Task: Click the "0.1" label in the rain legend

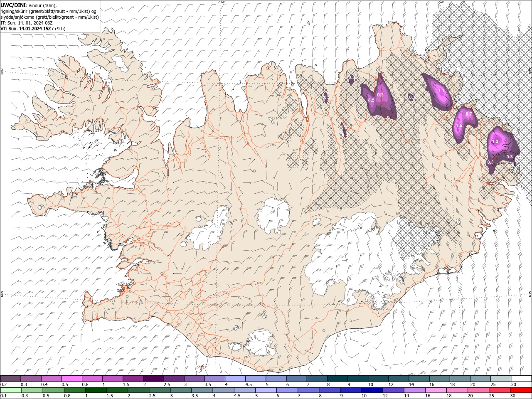Action: [3, 396]
